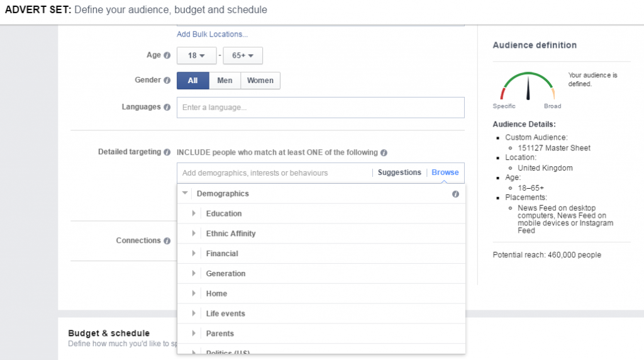This screenshot has width=644, height=360.
Task: Click the Add Bulk Locations link
Action: [212, 35]
